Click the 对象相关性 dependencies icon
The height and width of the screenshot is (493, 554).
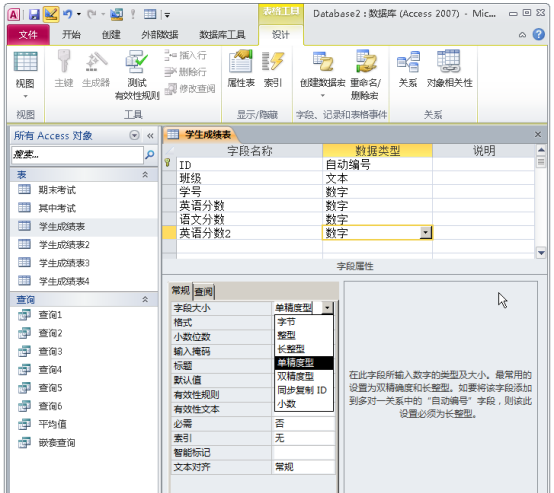coord(449,69)
